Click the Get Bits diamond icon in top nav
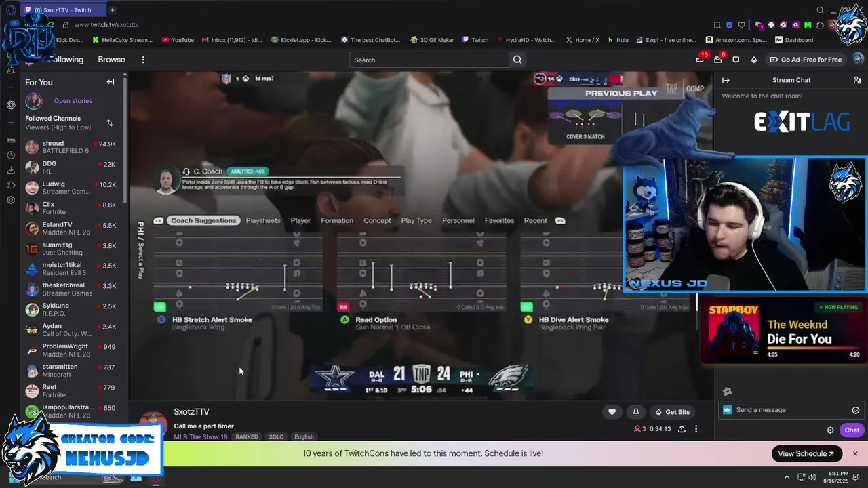 [753, 60]
